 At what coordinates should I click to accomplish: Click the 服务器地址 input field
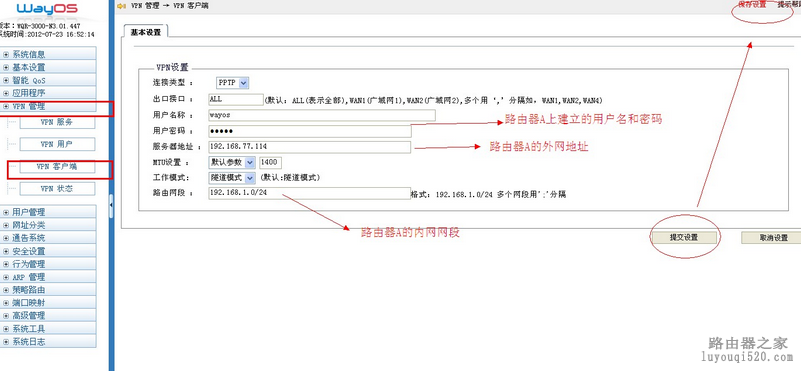coord(310,147)
